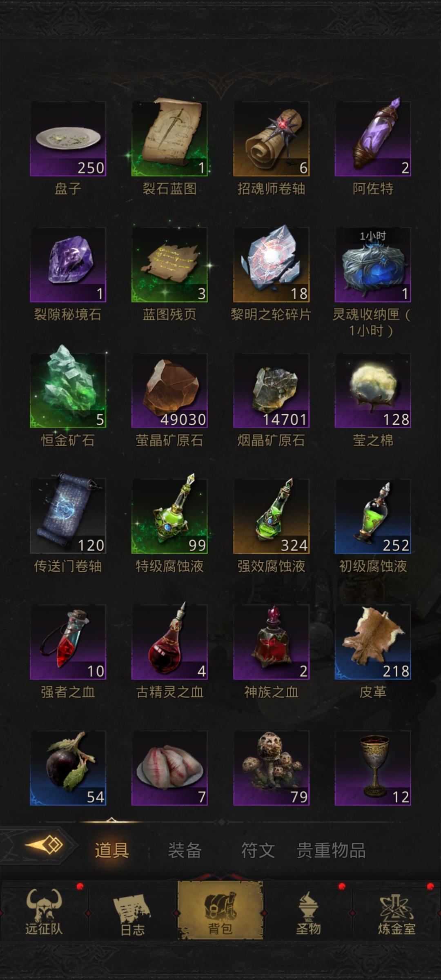Pick the 萤晶矿原石 with 49030 count
The image size is (441, 980).
pos(169,390)
